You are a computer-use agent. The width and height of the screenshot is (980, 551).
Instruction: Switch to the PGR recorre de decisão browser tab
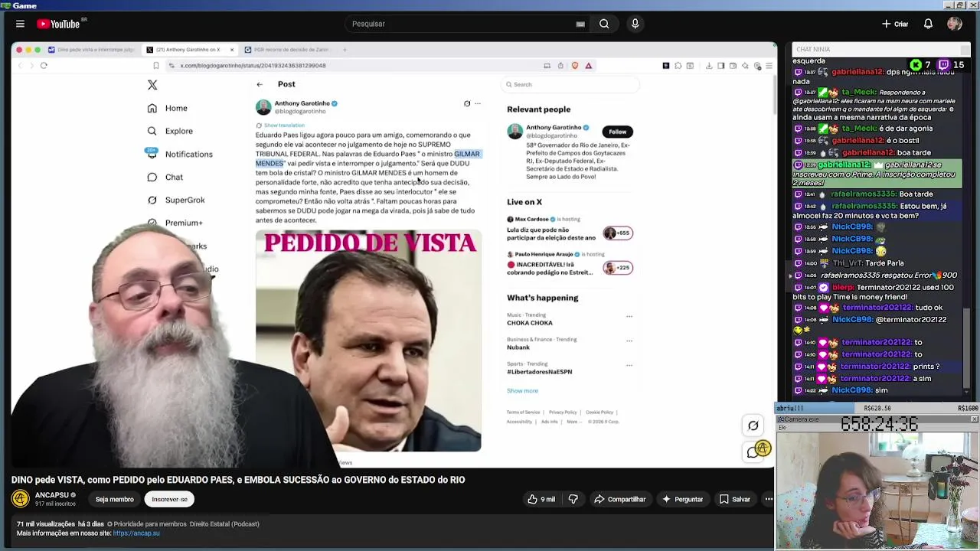tap(286, 50)
